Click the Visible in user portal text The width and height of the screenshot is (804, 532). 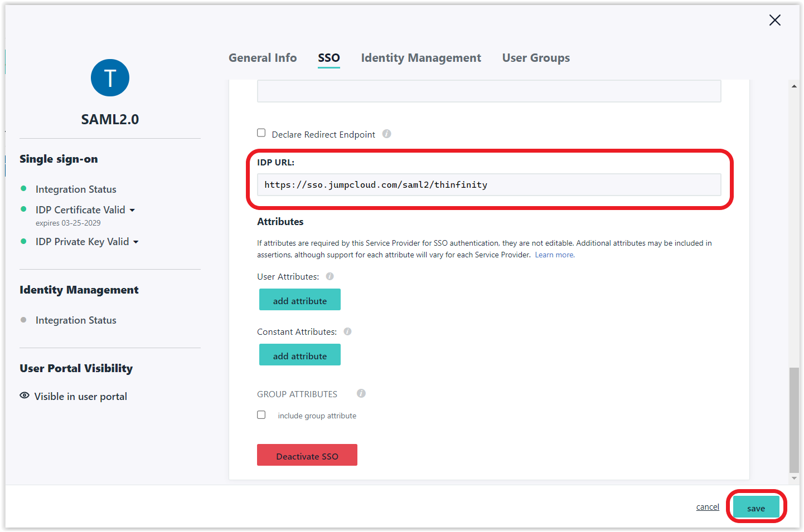point(81,397)
